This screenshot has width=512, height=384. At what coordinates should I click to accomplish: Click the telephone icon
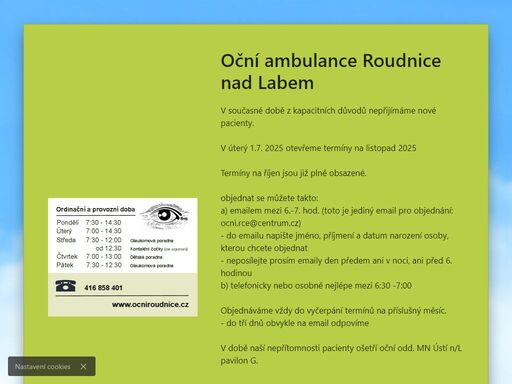(x=66, y=286)
